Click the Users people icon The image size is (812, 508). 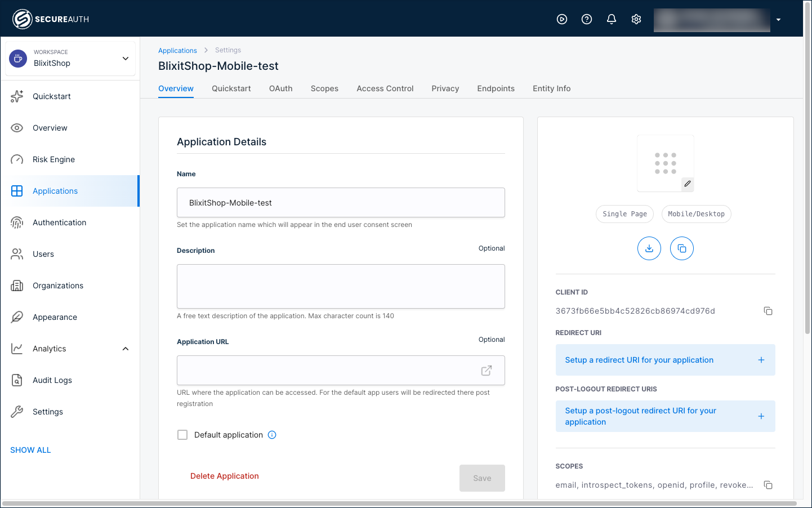pos(17,254)
